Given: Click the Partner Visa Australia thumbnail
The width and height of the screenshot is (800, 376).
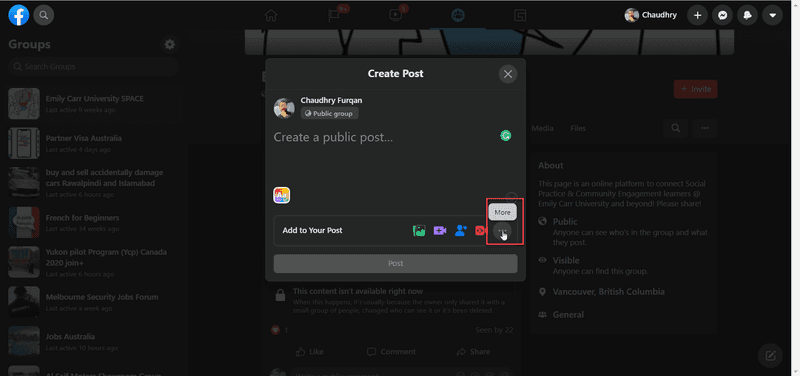Looking at the screenshot, I should coord(24,143).
